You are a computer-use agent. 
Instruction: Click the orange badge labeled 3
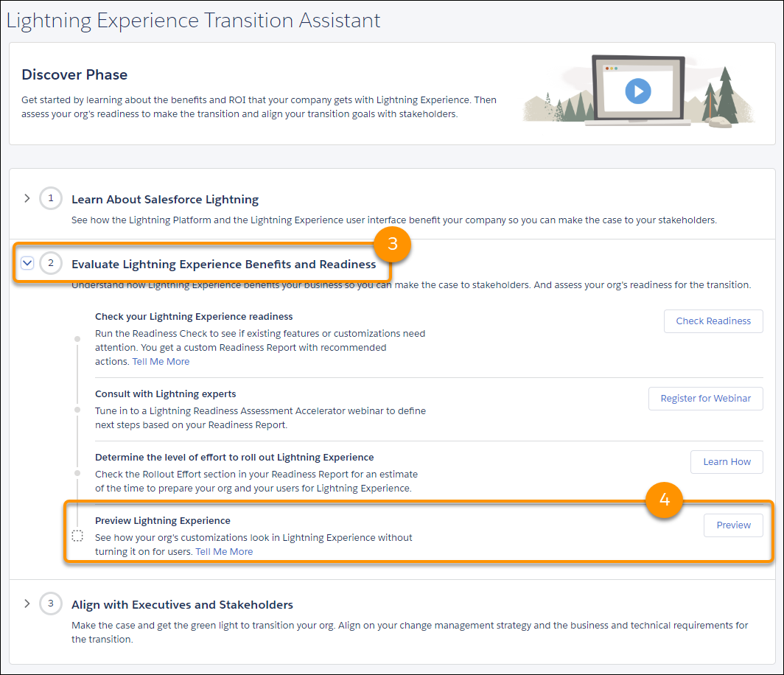point(393,244)
